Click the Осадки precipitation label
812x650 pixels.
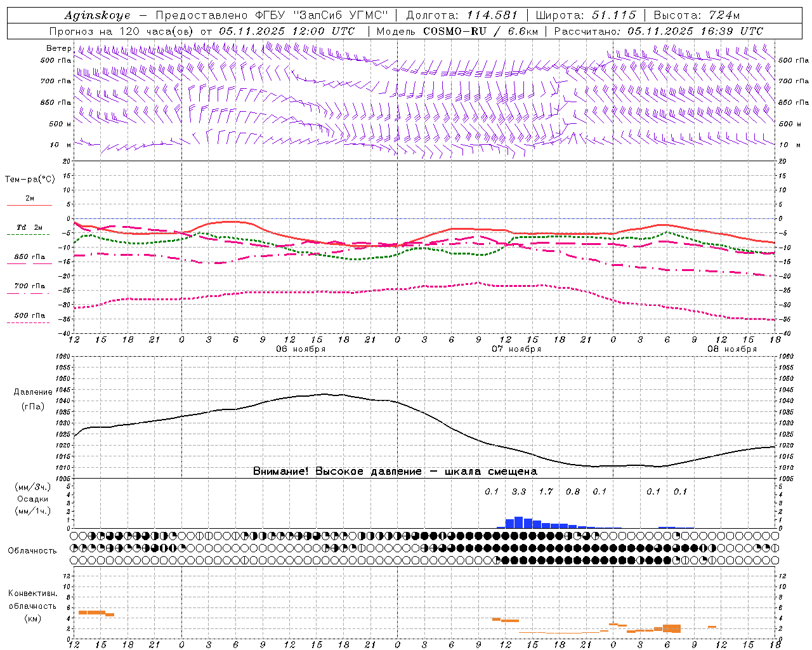pyautogui.click(x=32, y=499)
